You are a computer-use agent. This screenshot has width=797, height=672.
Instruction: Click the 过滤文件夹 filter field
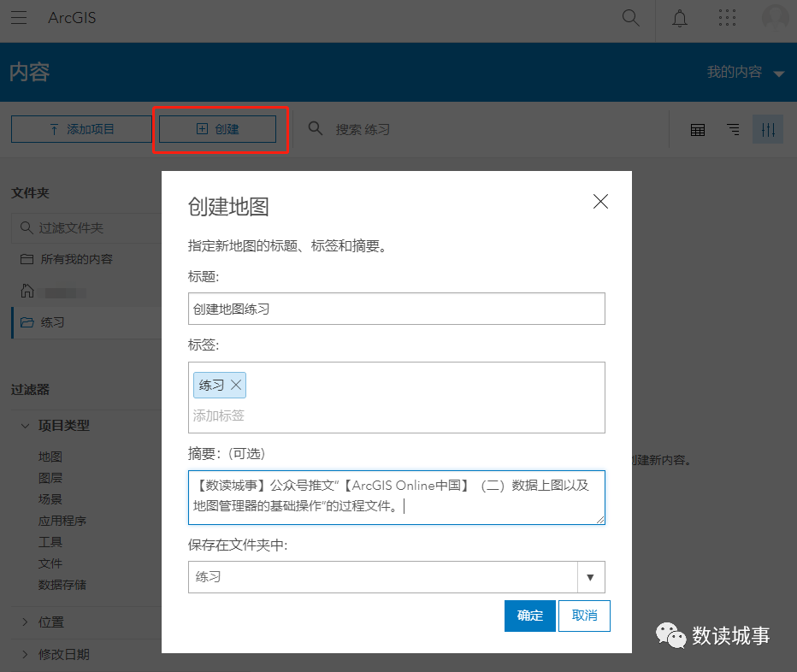[x=86, y=227]
